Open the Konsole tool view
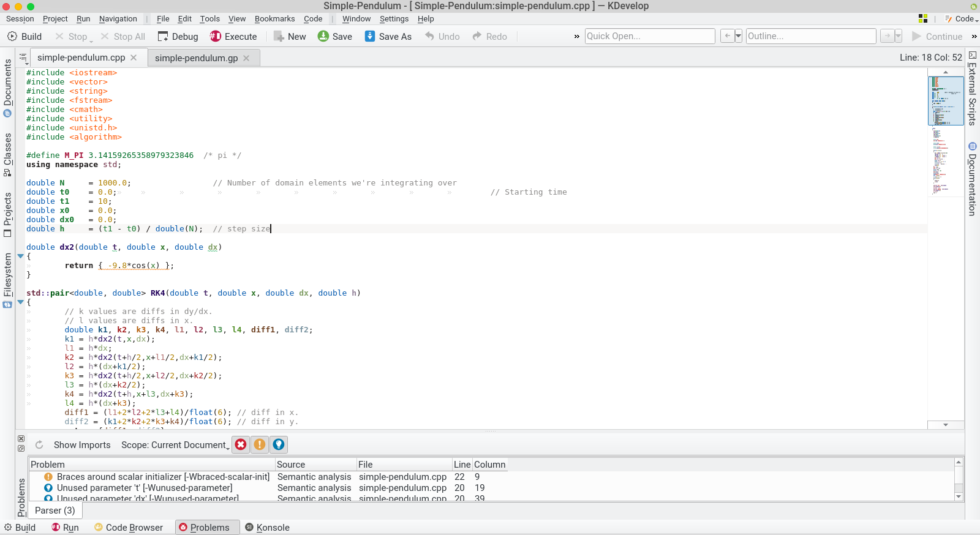This screenshot has height=535, width=980. pyautogui.click(x=267, y=528)
